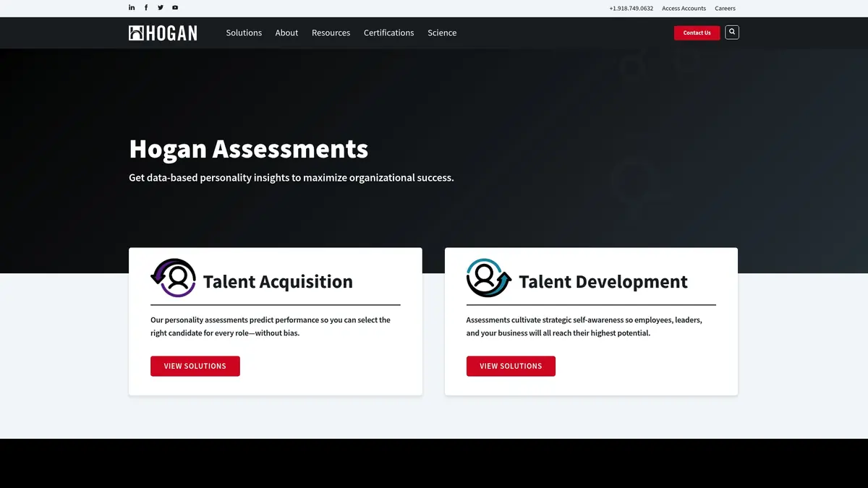
Task: Click the Talent Acquisition circular icon
Action: (174, 278)
